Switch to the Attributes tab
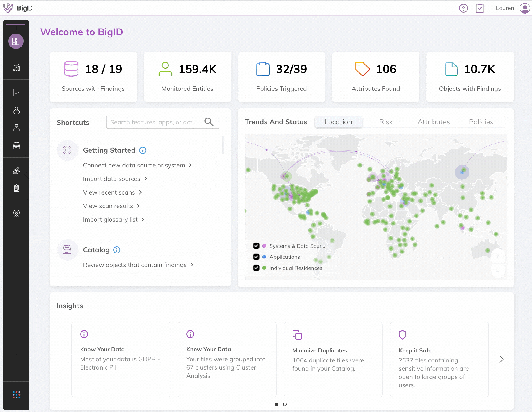 434,122
